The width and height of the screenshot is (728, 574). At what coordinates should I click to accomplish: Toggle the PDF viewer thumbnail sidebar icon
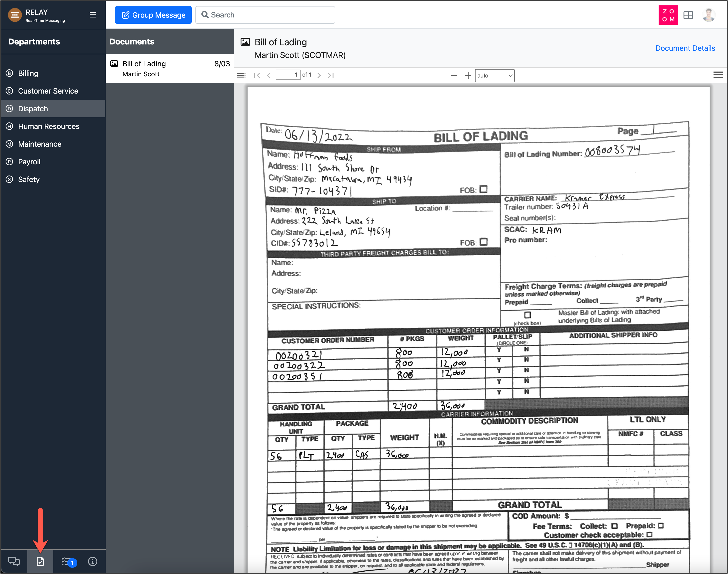[x=241, y=75]
